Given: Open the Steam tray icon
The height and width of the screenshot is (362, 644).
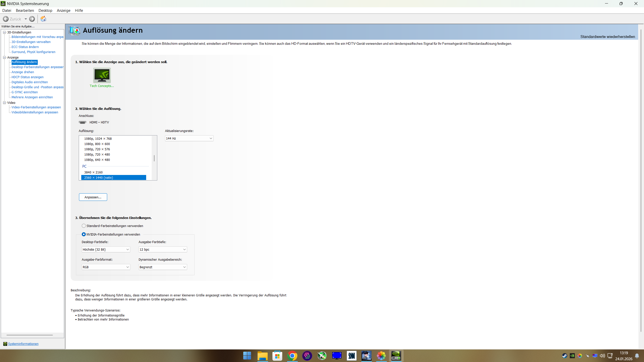Looking at the screenshot, I should [565, 356].
